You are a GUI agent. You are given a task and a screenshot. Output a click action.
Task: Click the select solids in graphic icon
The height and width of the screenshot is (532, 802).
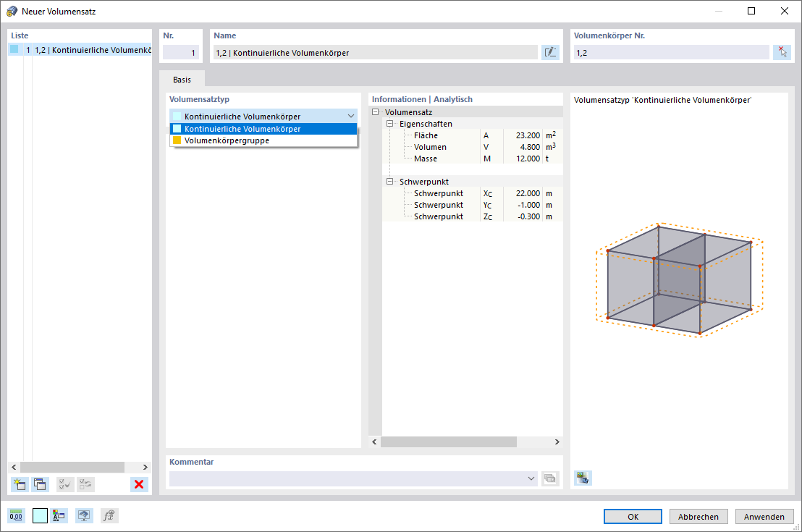782,52
